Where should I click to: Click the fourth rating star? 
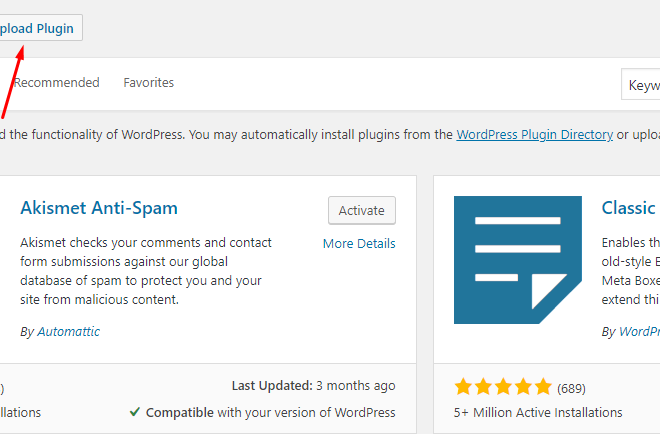pyautogui.click(x=523, y=386)
